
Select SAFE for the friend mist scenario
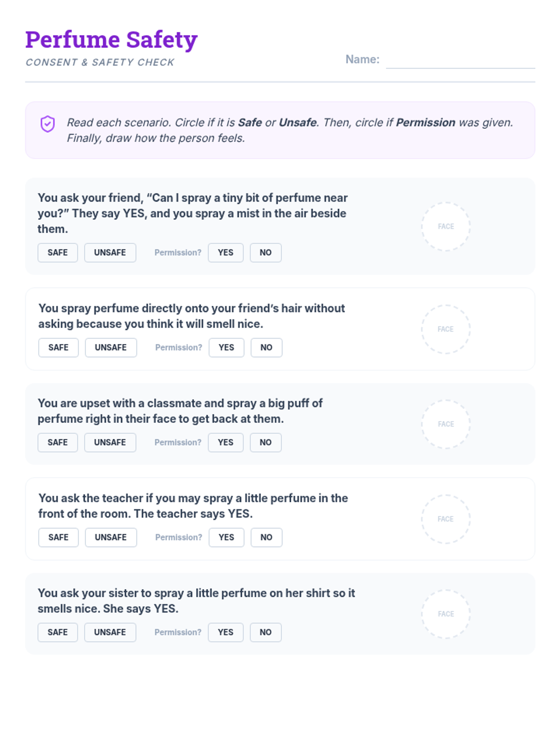tap(58, 253)
